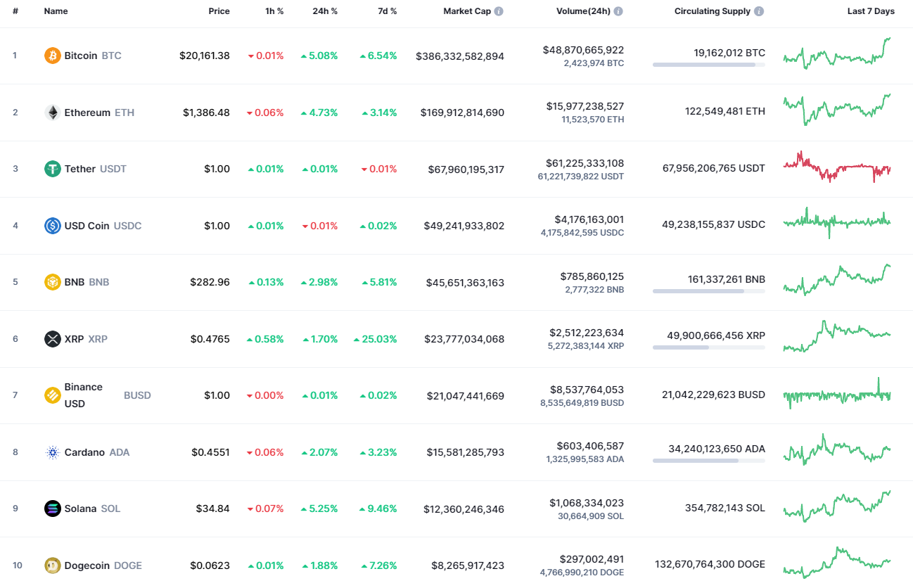Sort the table by 7d % column
913x588 pixels.
(x=387, y=11)
